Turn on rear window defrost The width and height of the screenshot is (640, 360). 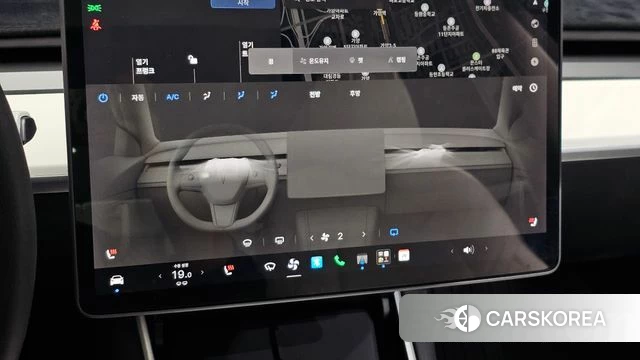tap(280, 240)
